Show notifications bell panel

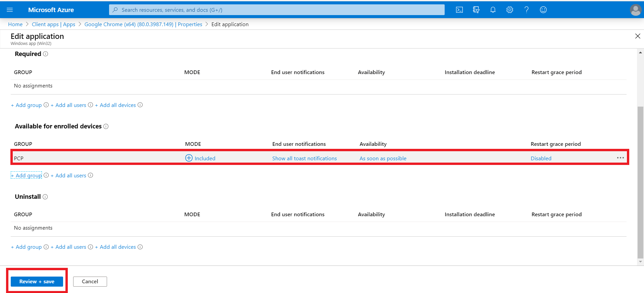click(x=493, y=10)
